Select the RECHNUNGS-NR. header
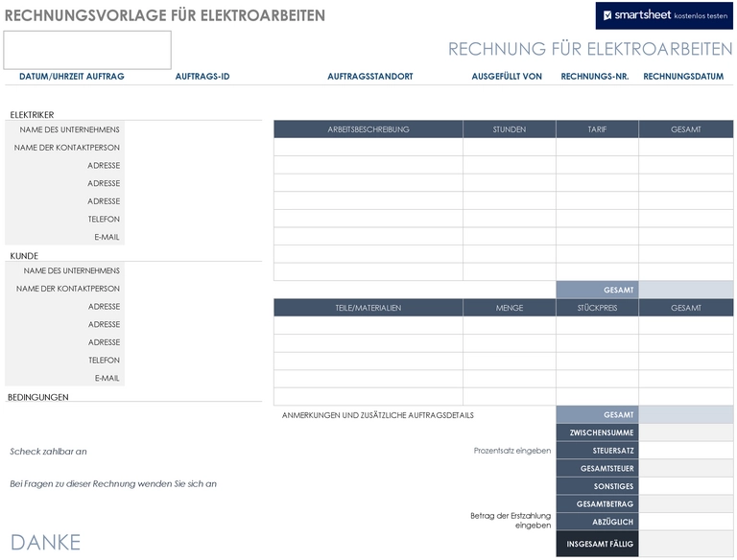This screenshot has width=737, height=560. pyautogui.click(x=595, y=77)
